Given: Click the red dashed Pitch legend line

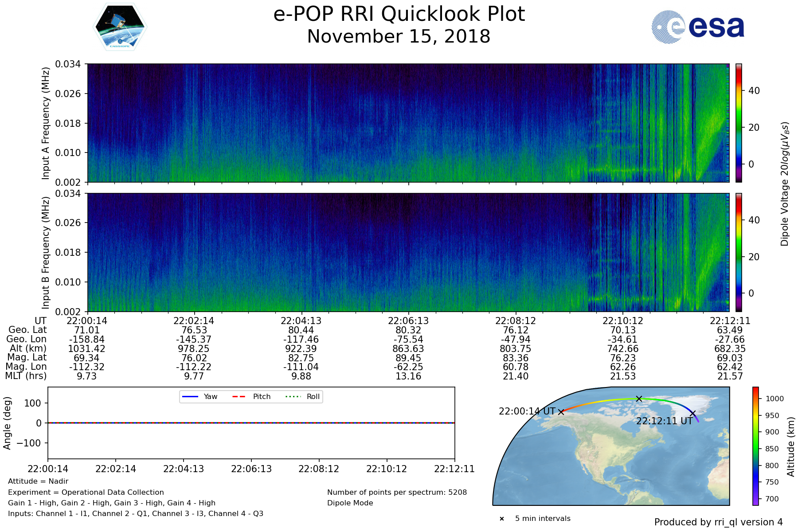Looking at the screenshot, I should tap(239, 396).
